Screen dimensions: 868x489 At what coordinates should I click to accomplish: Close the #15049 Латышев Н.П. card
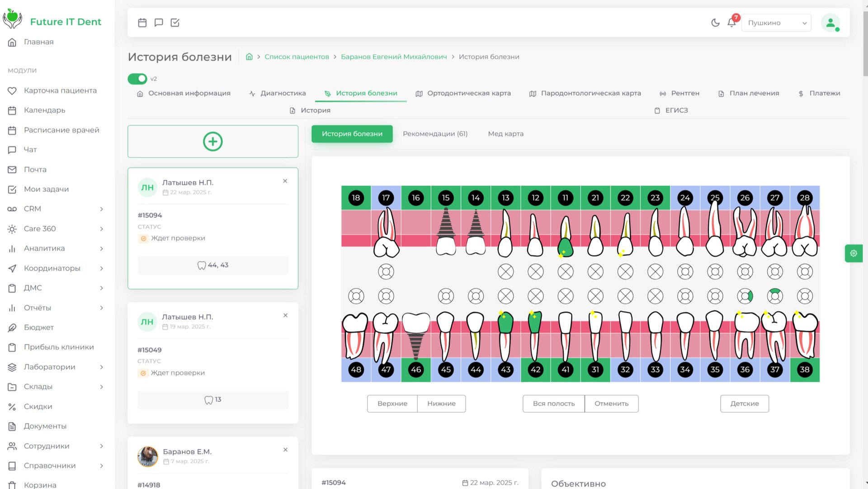click(285, 315)
